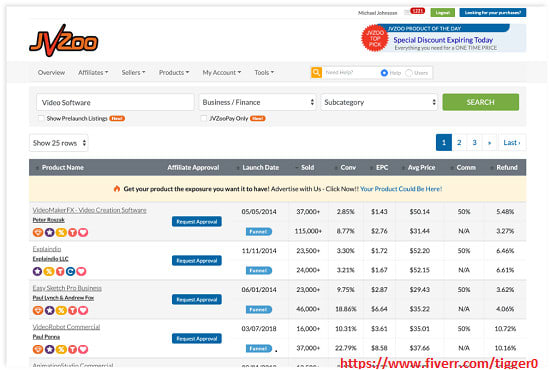Sort by the Avg Price column header

pos(421,168)
